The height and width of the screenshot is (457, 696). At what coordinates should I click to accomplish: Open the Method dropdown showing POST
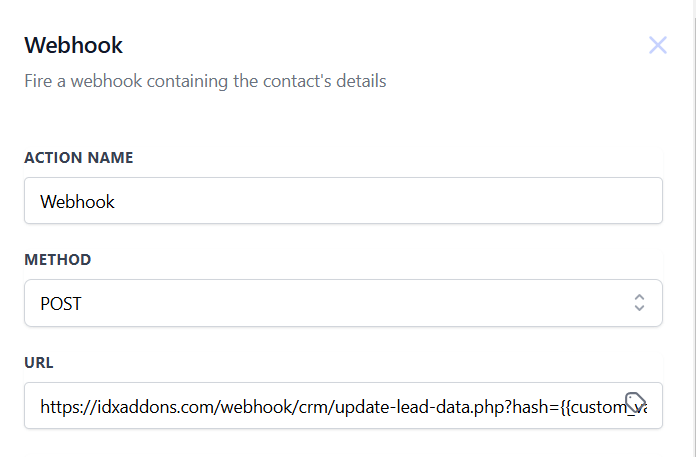click(343, 303)
